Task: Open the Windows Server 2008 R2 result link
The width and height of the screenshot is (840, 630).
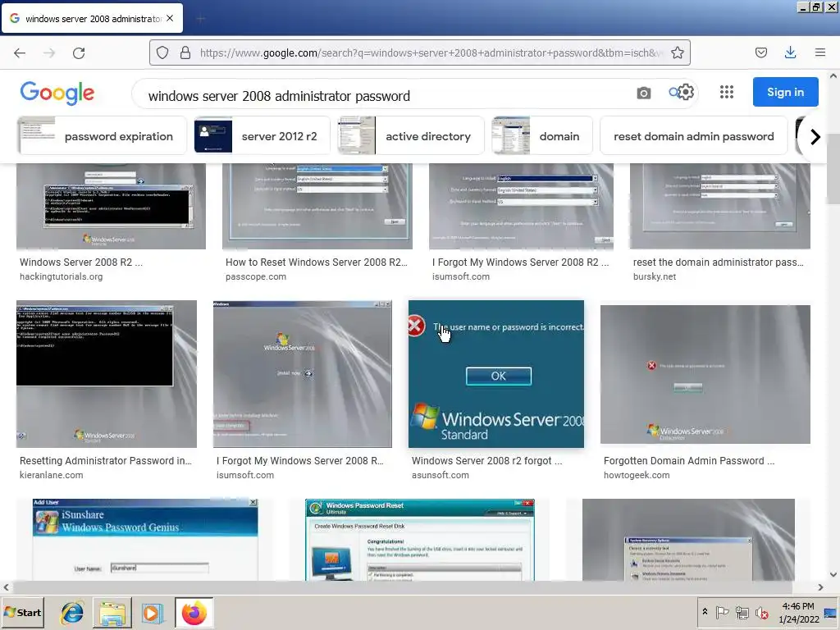Action: click(x=81, y=262)
